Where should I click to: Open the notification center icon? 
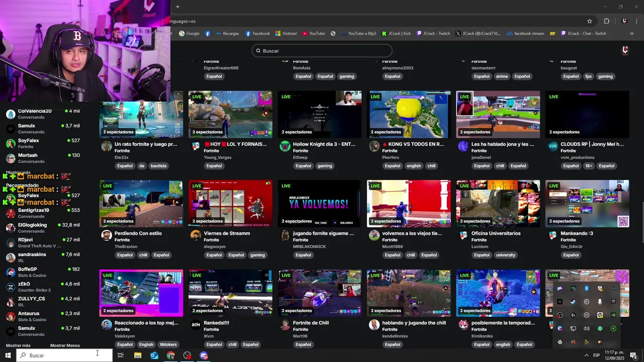[x=633, y=355]
